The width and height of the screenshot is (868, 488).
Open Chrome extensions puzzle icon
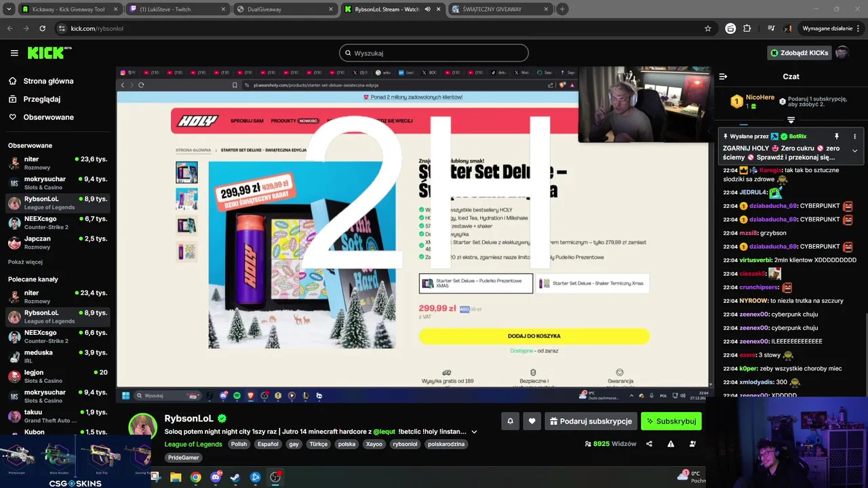747,28
